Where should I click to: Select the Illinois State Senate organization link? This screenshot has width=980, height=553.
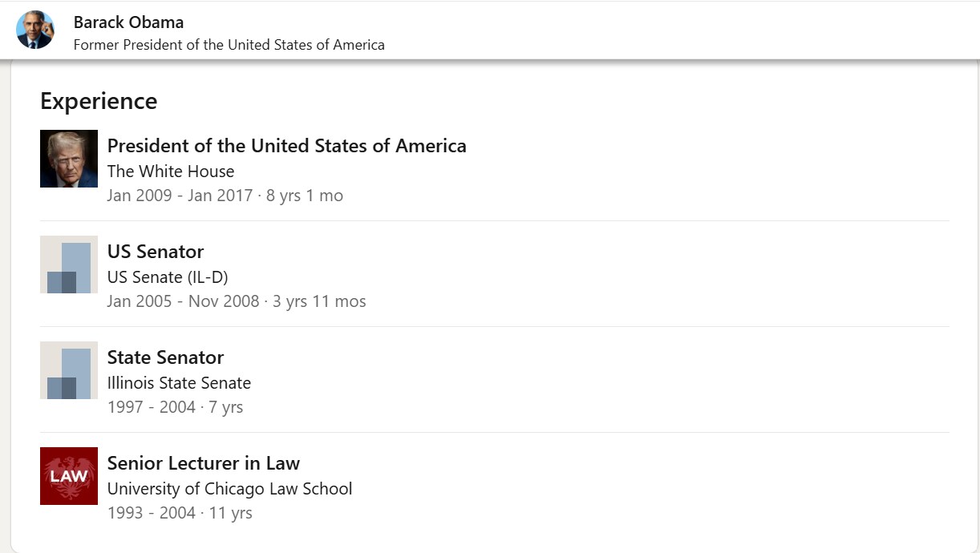179,383
